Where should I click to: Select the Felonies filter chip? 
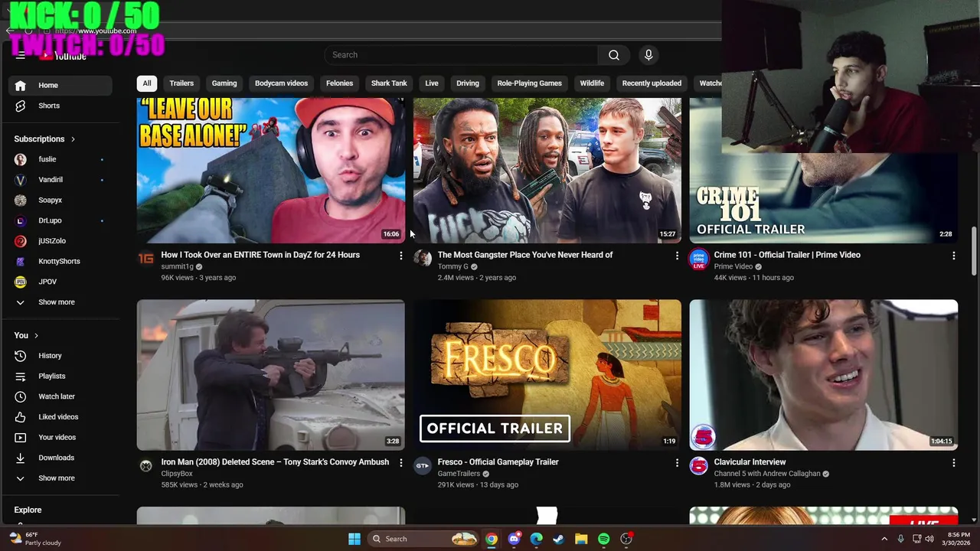tap(339, 83)
